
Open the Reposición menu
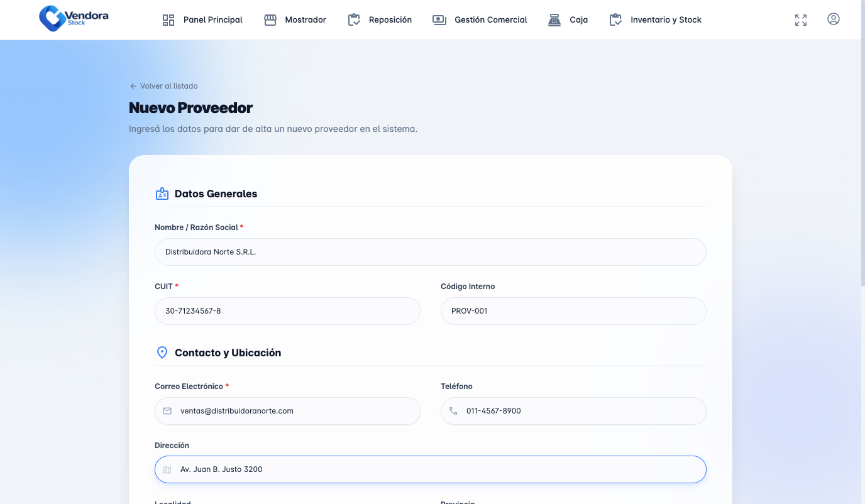pos(380,20)
